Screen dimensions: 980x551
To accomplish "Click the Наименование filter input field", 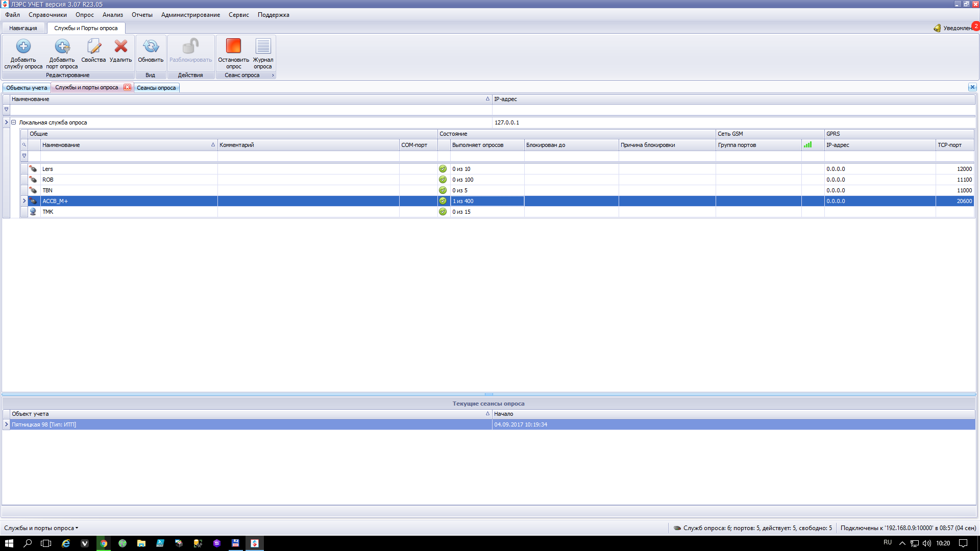I will (129, 156).
